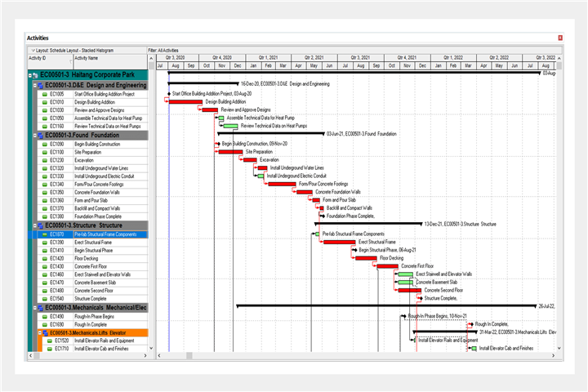Click the WBS icon for Haitang Corporate Park
Viewport: 588px width, 392px height.
pyautogui.click(x=34, y=75)
